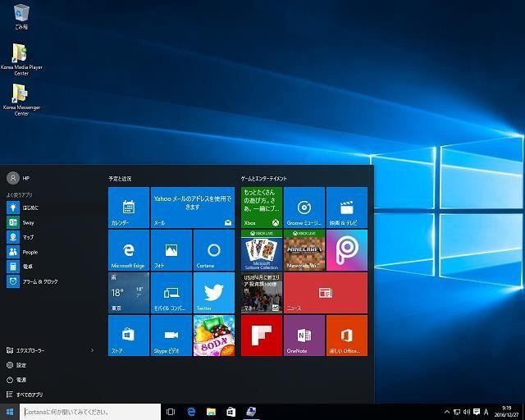The height and width of the screenshot is (420, 525).
Task: Show hidden system tray icons
Action: pyautogui.click(x=447, y=412)
